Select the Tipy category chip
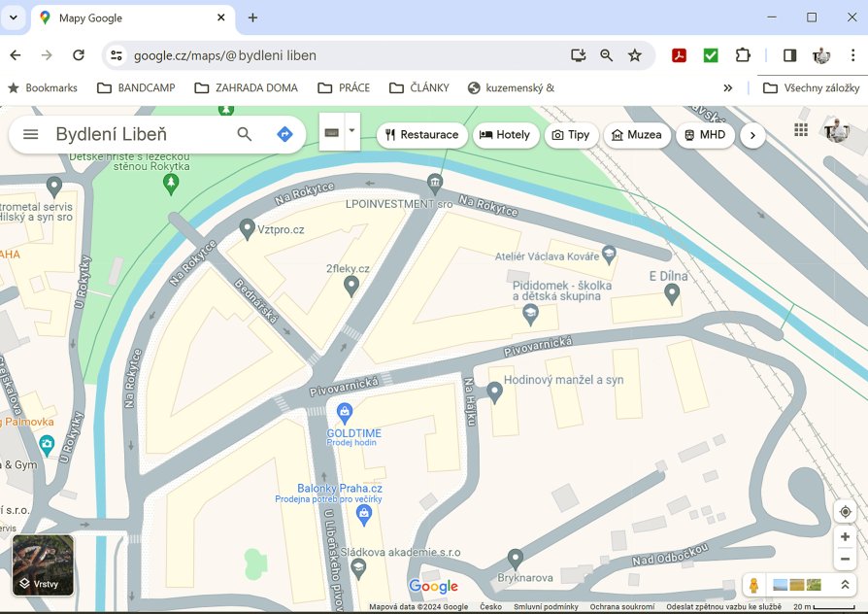The image size is (868, 614). (571, 135)
